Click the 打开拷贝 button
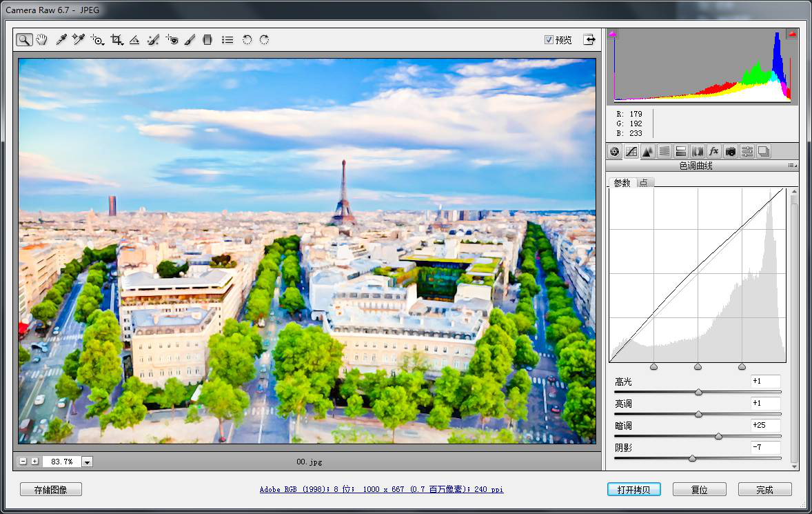 pos(634,490)
